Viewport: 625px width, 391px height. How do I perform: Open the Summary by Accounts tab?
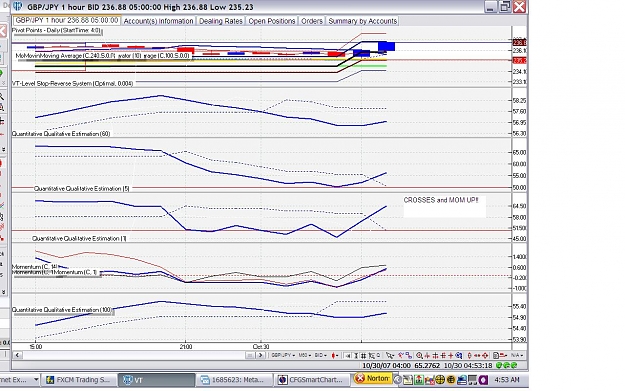363,21
